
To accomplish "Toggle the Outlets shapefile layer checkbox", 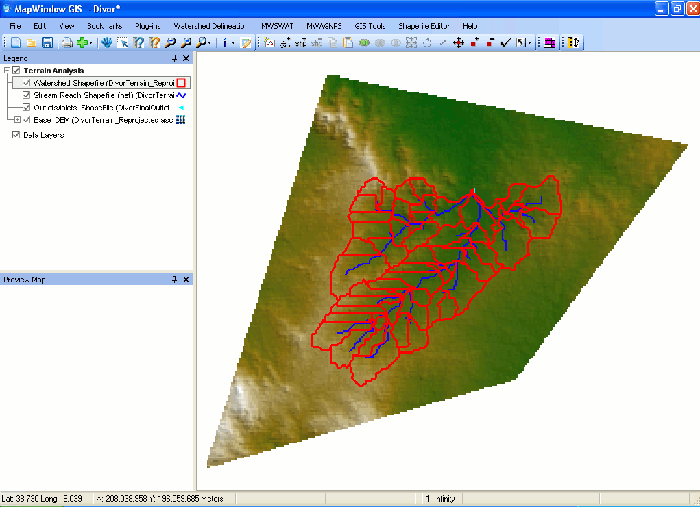I will pos(26,107).
